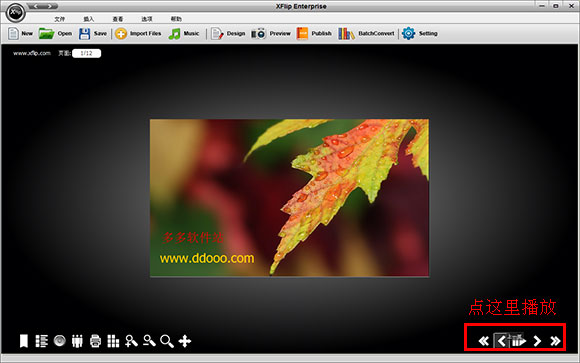The width and height of the screenshot is (580, 363).
Task: Click the Import Files plus icon
Action: (121, 34)
